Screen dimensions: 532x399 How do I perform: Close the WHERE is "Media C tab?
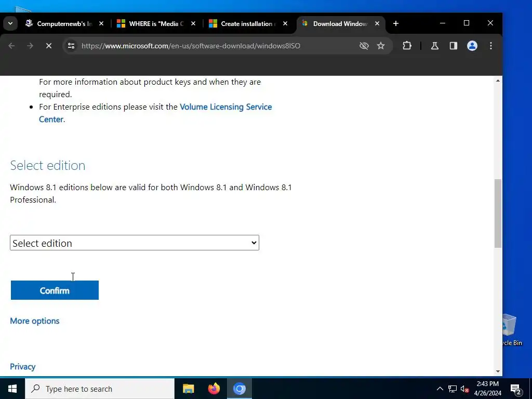(193, 23)
